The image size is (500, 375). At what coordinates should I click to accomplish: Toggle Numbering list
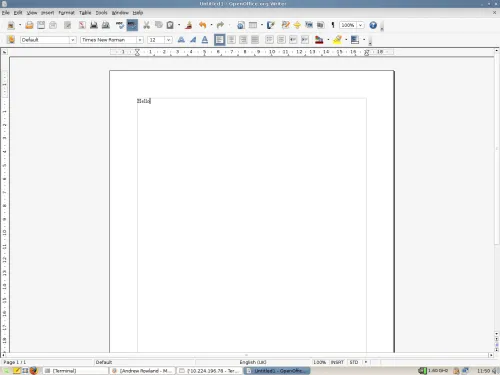[269, 40]
